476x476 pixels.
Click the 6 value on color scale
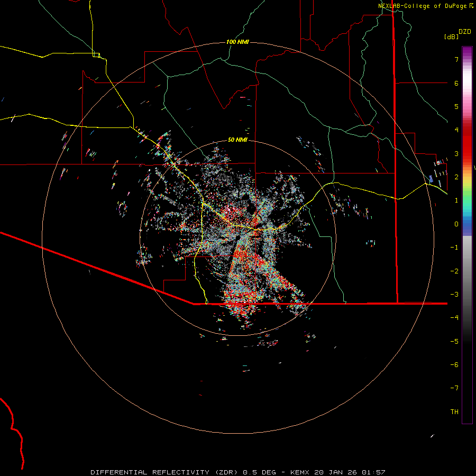point(456,83)
